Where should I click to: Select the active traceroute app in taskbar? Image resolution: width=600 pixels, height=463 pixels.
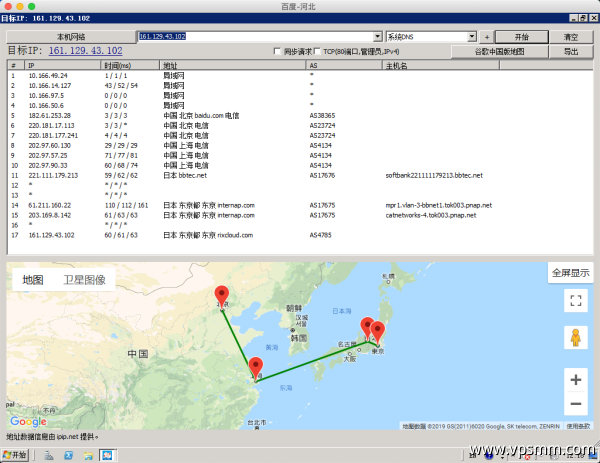[107, 455]
